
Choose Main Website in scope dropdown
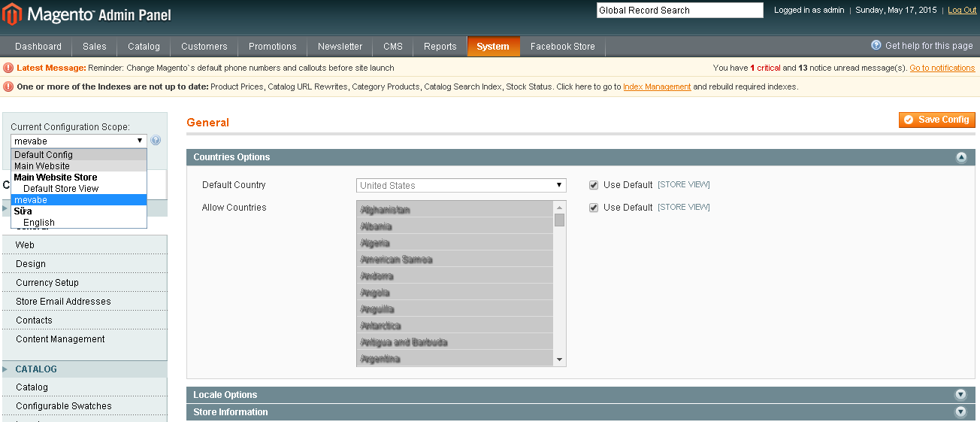point(42,166)
